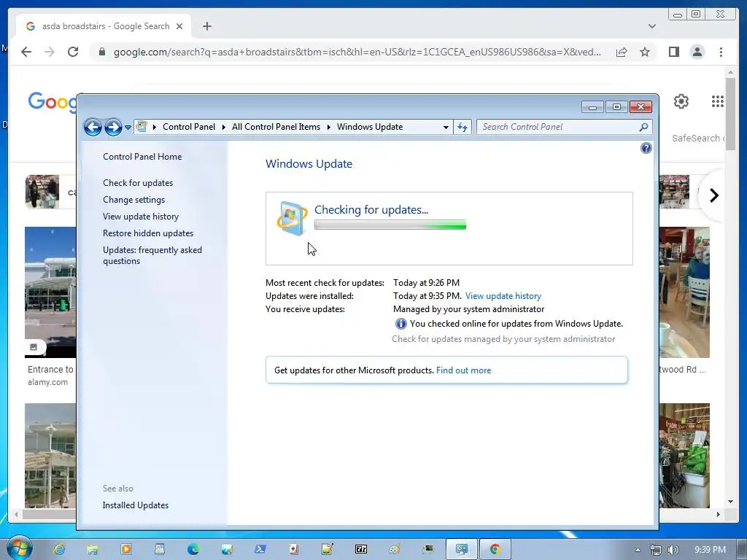Screen dimensions: 747x560
Task: Open Internet Explorer from taskbar
Action: click(59, 549)
